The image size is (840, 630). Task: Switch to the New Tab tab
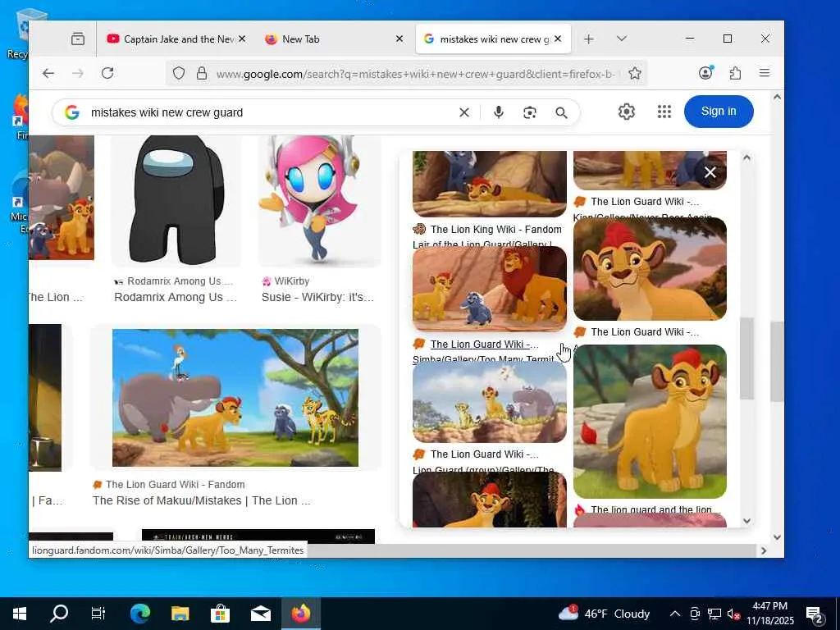[x=332, y=39]
